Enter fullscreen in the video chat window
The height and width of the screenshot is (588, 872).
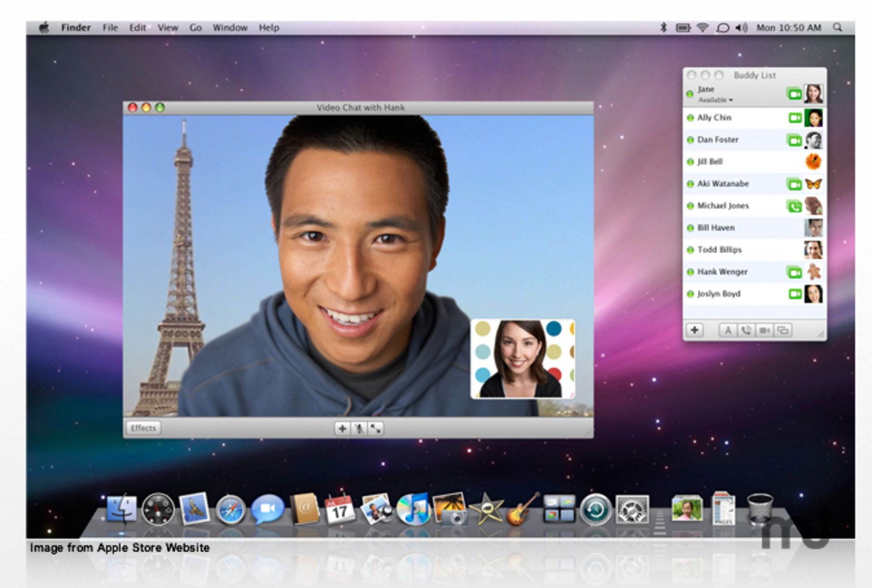coord(376,428)
